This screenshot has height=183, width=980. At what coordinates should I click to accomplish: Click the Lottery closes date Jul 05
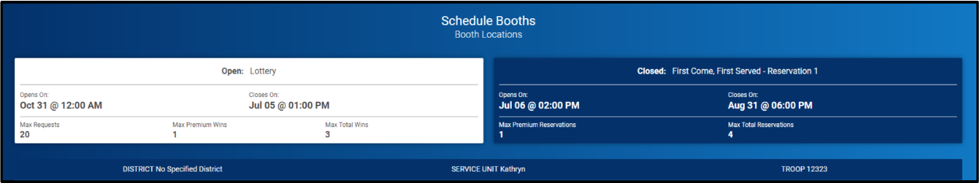pos(289,105)
